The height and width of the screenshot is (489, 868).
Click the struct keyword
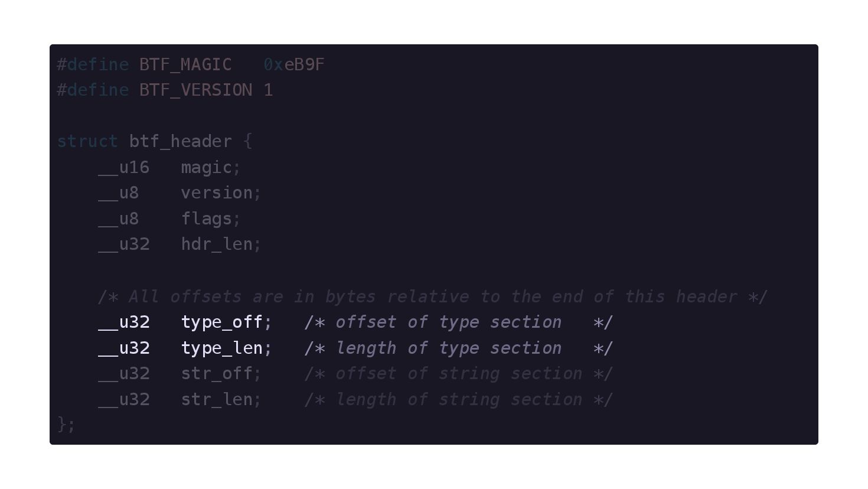tap(87, 142)
